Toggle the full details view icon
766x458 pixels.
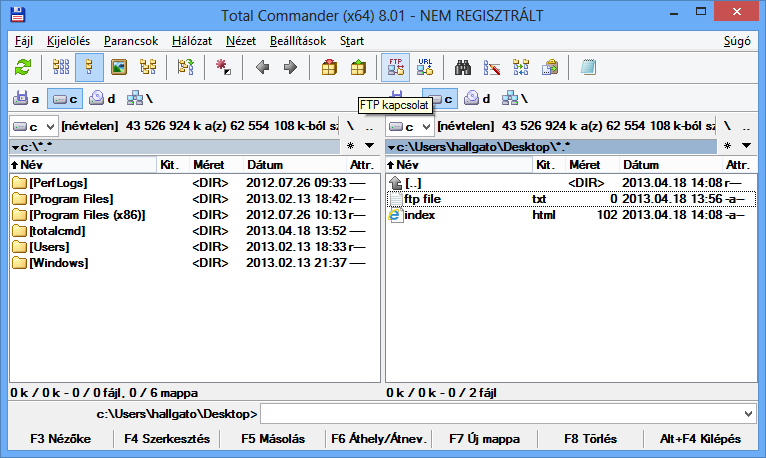click(x=89, y=67)
